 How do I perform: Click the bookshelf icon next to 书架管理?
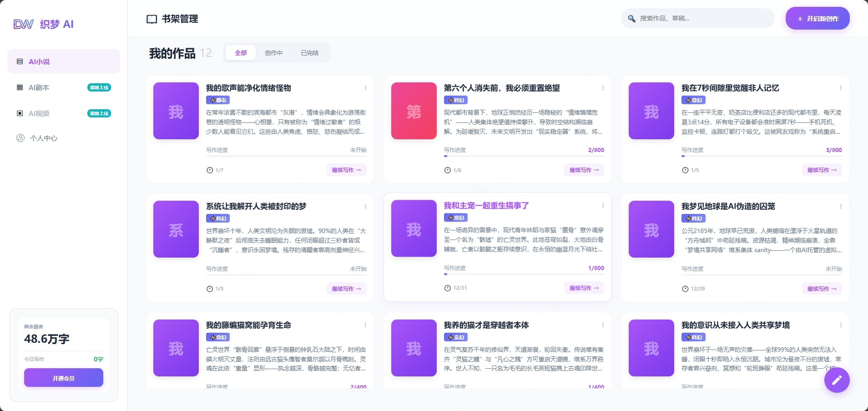(152, 19)
